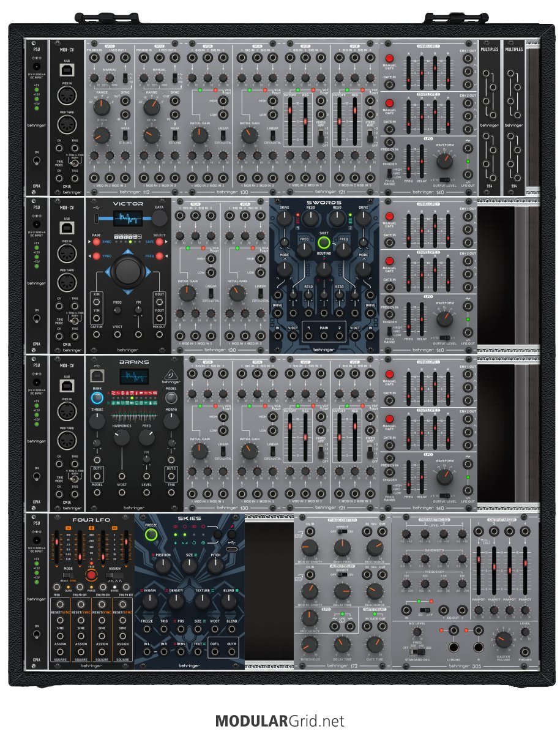
Task: Click the MASTER VOLUME knob on the 305
Action: tap(503, 640)
